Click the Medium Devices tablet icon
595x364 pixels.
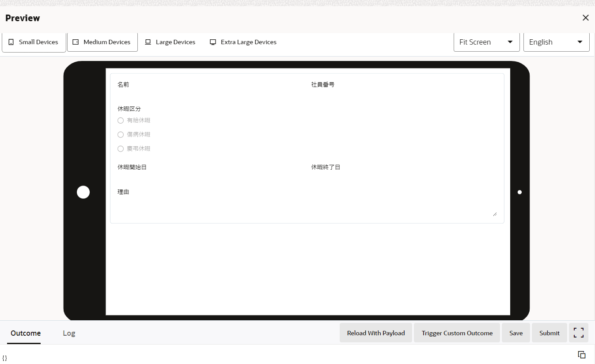pyautogui.click(x=76, y=42)
